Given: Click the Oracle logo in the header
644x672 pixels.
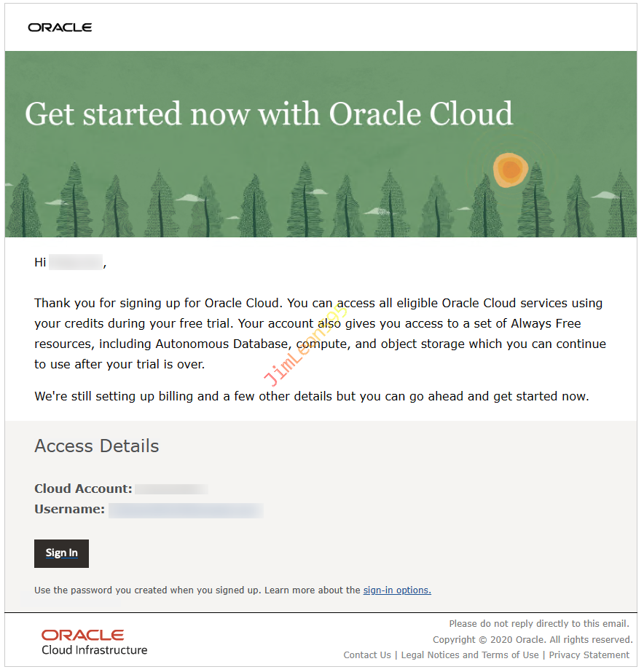Looking at the screenshot, I should (x=60, y=28).
